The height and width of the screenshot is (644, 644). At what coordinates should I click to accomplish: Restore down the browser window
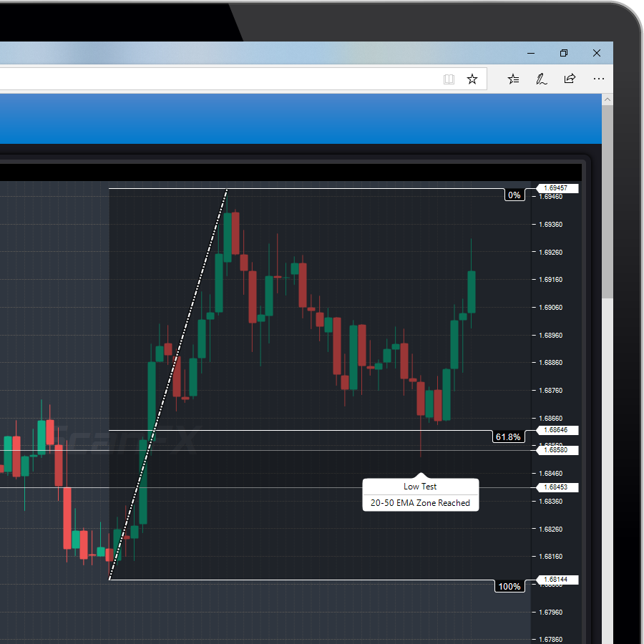tap(564, 53)
